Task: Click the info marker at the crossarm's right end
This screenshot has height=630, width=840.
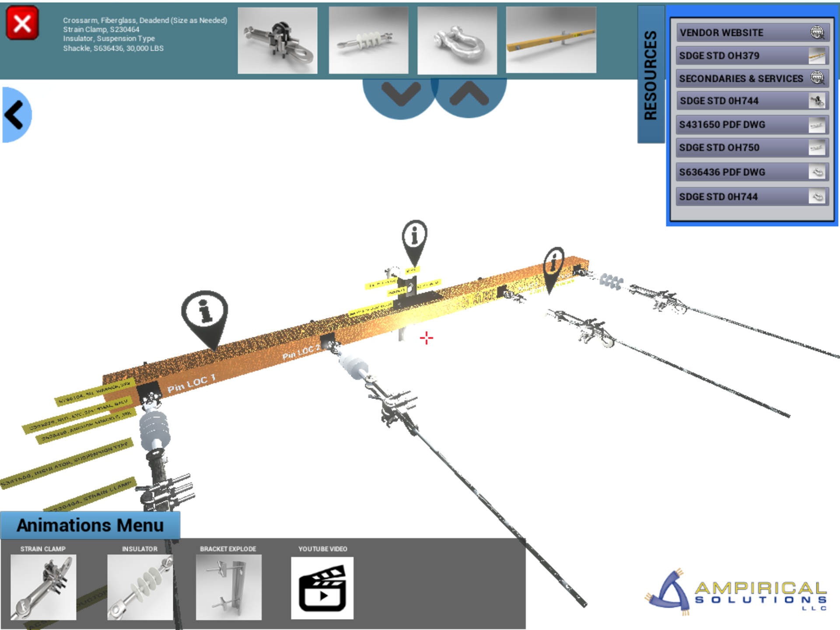Action: 553,263
